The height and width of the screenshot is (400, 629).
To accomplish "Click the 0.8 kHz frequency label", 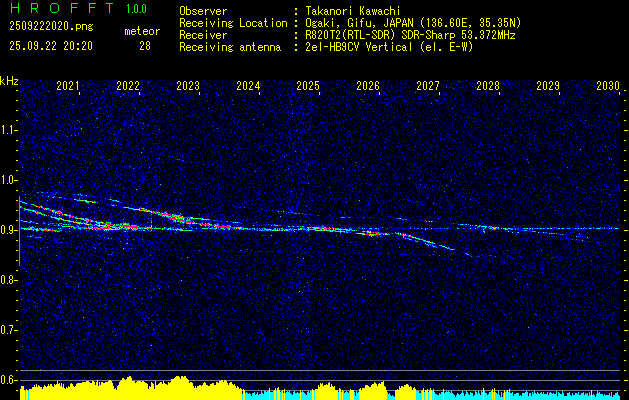I will coord(9,280).
